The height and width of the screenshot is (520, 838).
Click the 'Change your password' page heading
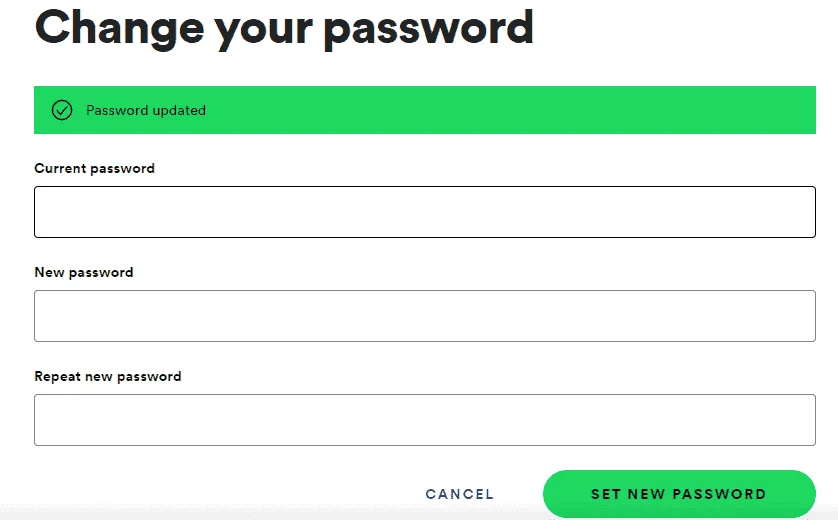[x=284, y=29]
